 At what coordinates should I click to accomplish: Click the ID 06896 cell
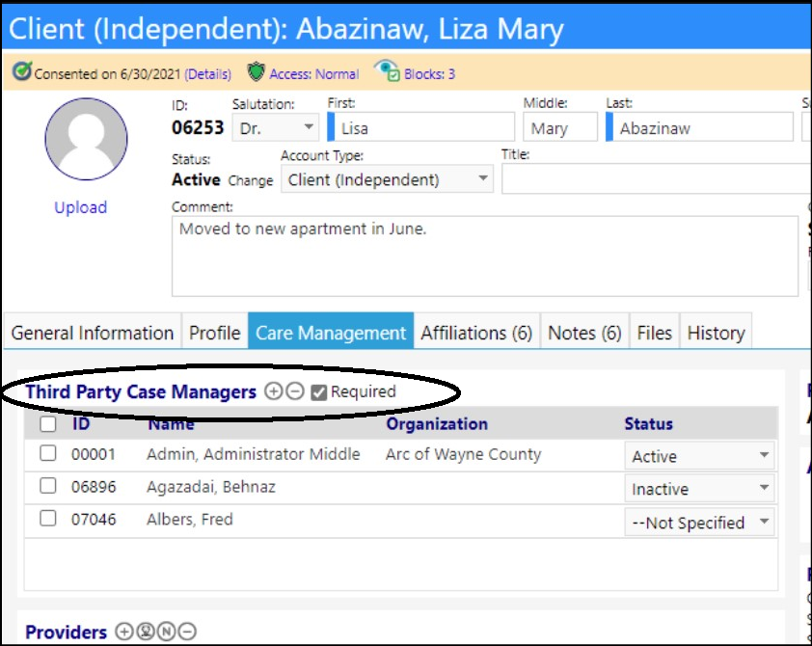[x=94, y=487]
